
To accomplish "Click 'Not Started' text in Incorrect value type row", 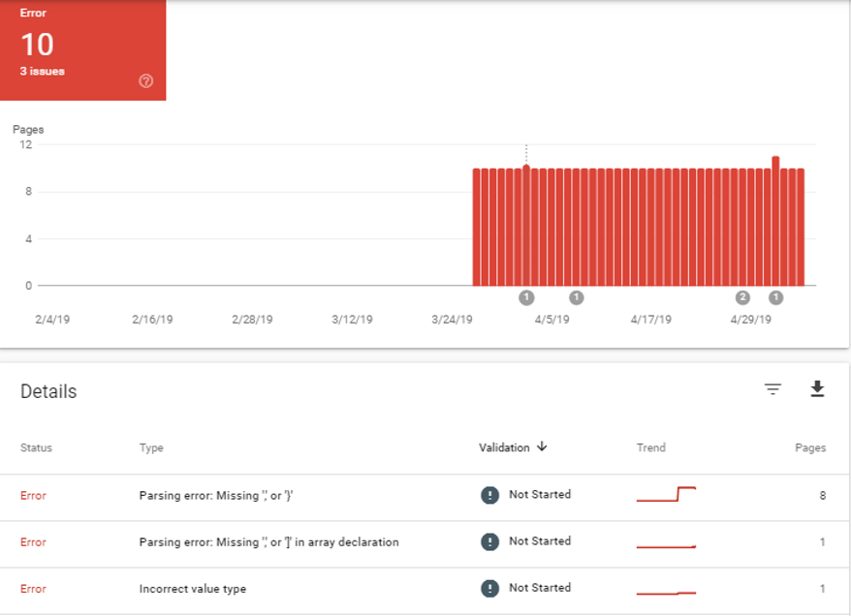I will coord(540,587).
